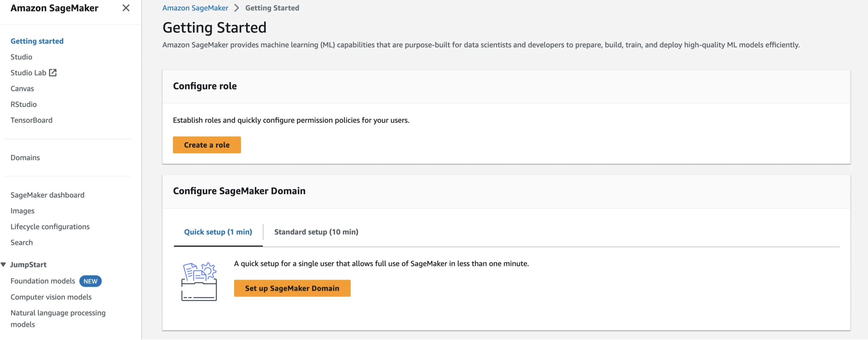The width and height of the screenshot is (868, 340).
Task: Select Computer vision models under JumpStart
Action: point(51,297)
